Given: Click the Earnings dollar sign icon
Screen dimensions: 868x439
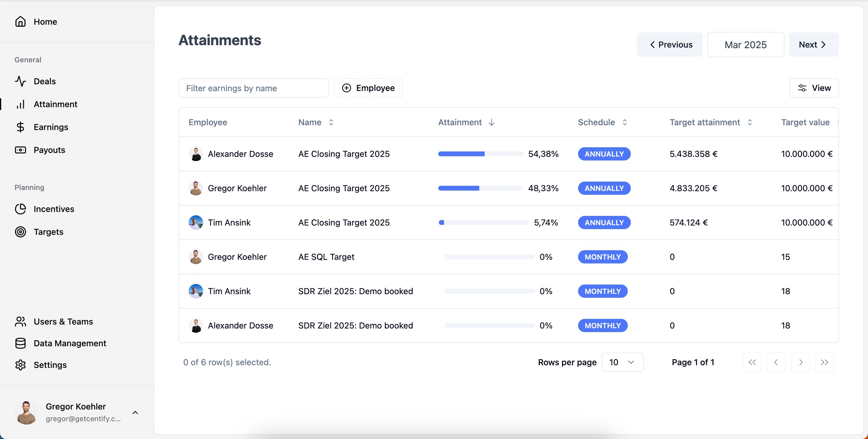Looking at the screenshot, I should tap(20, 127).
